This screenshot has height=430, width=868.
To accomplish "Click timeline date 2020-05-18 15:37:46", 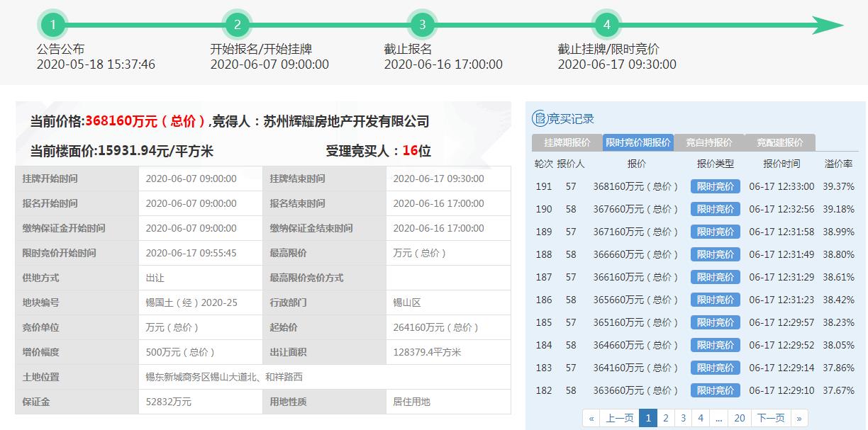I will coord(96,64).
